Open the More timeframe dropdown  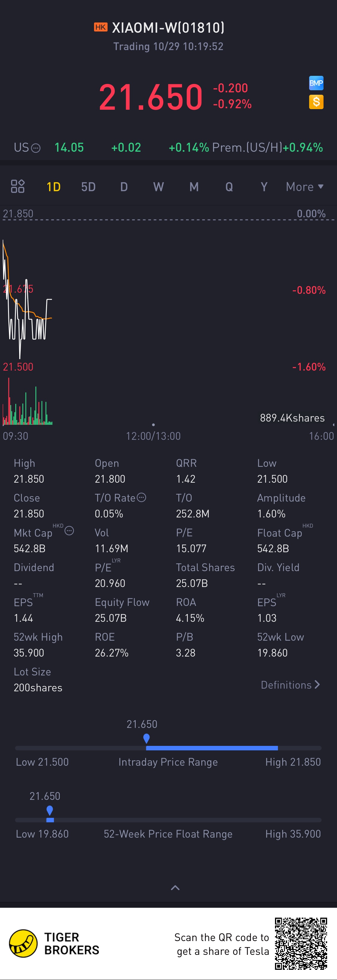coord(305,187)
